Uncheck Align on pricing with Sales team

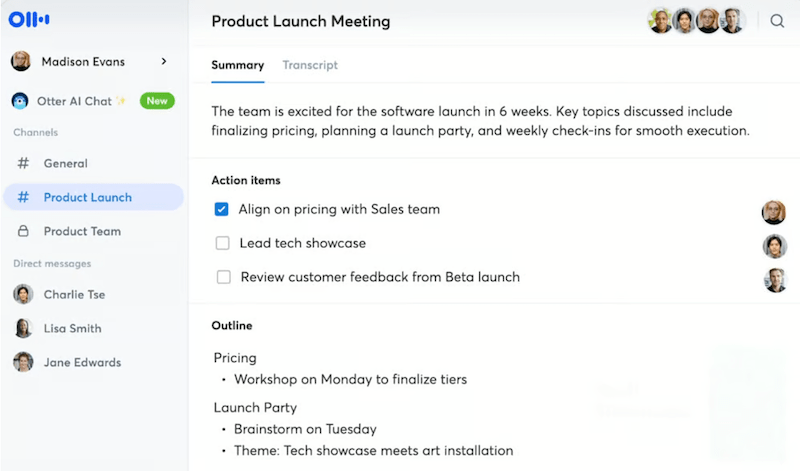pos(221,209)
